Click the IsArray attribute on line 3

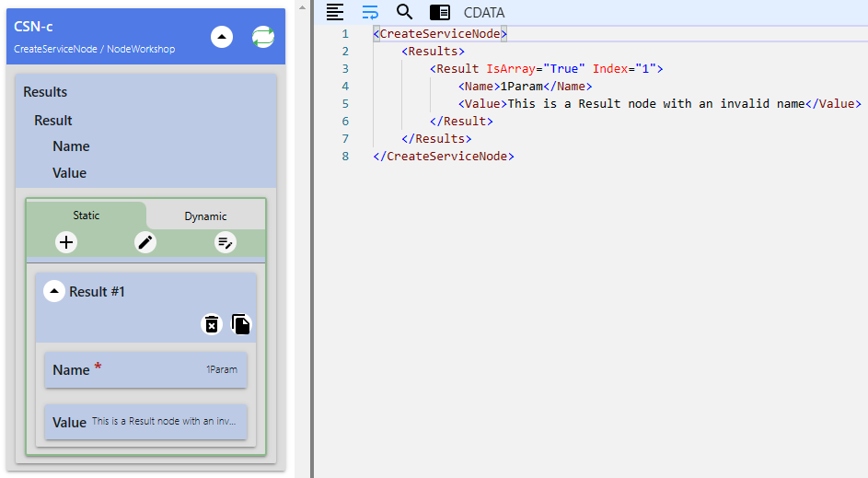pyautogui.click(x=511, y=69)
